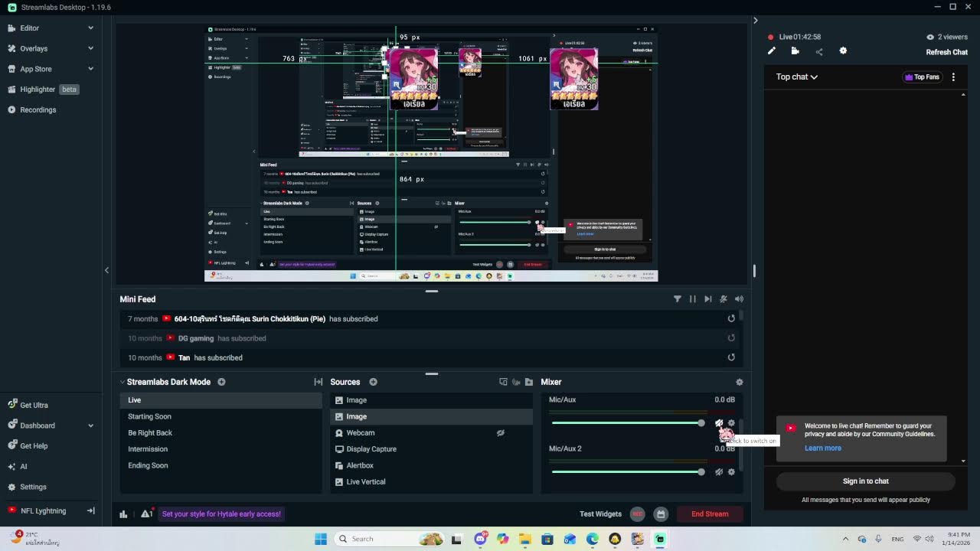The width and height of the screenshot is (980, 551).
Task: Unmute the Mic/Aux audio source
Action: pos(719,423)
